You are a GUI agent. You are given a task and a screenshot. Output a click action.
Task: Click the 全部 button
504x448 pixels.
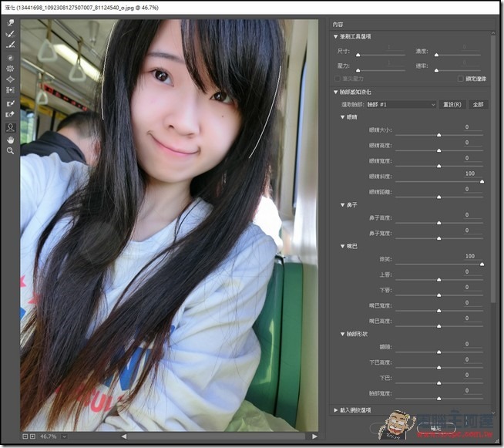click(478, 104)
